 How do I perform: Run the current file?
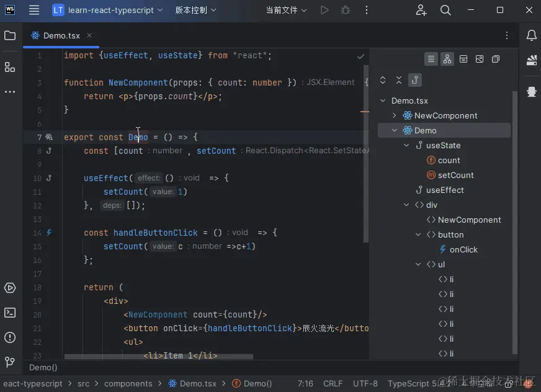tap(324, 10)
